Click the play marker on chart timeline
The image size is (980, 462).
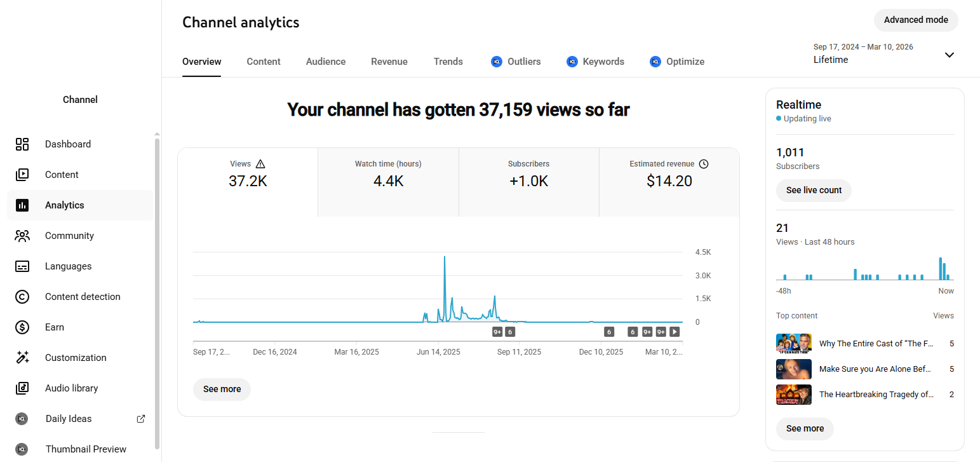(x=675, y=332)
